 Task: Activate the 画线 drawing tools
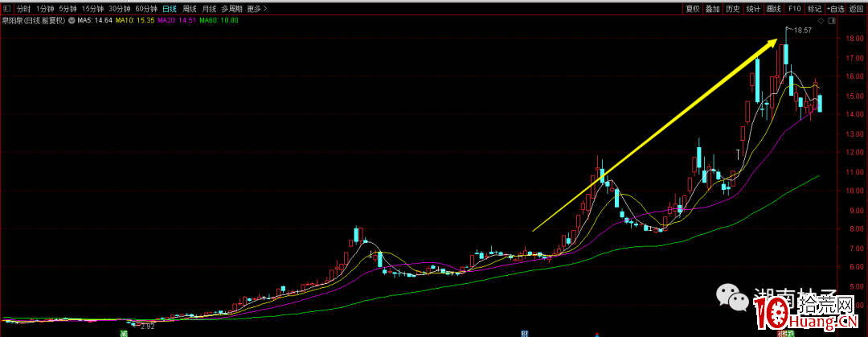(773, 9)
